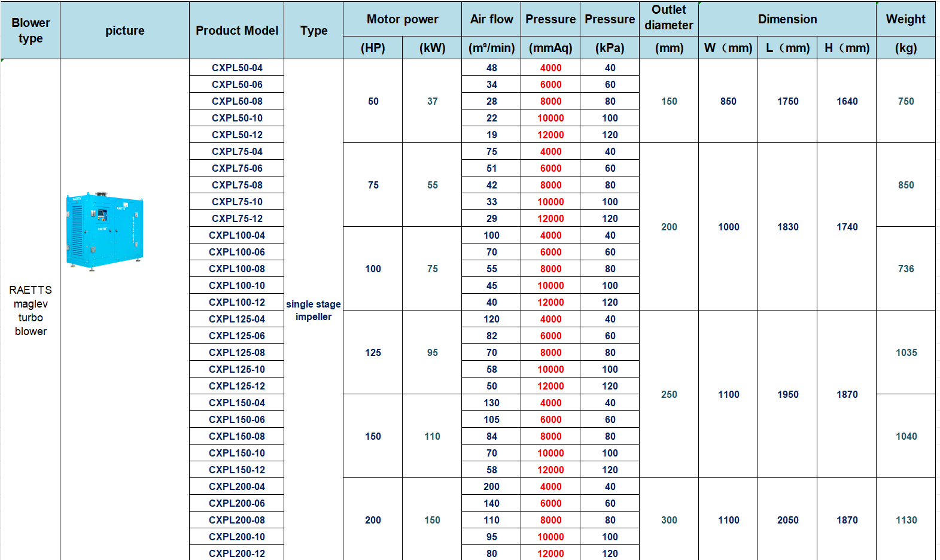Select model cell CXPL150-08
The image size is (940, 560).
click(x=237, y=436)
